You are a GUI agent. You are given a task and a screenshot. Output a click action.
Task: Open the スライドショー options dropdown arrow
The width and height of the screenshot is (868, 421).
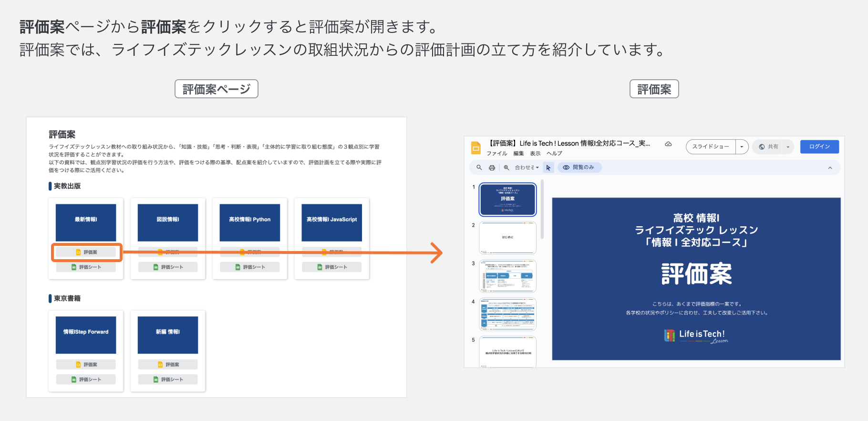(742, 147)
